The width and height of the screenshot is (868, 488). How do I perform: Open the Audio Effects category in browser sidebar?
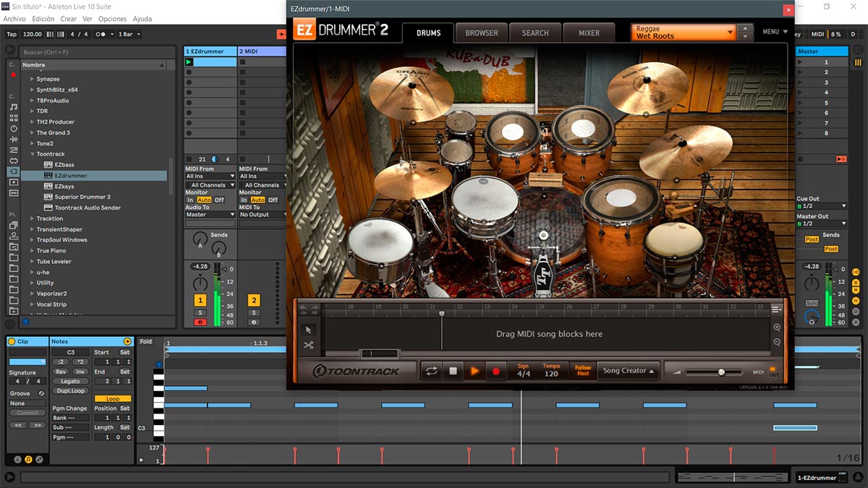click(x=14, y=139)
